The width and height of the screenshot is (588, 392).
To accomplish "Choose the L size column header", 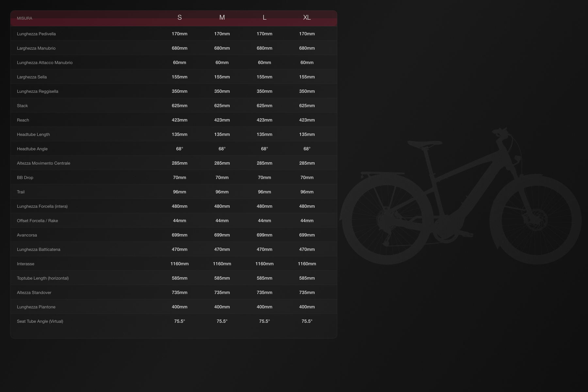I will point(264,18).
